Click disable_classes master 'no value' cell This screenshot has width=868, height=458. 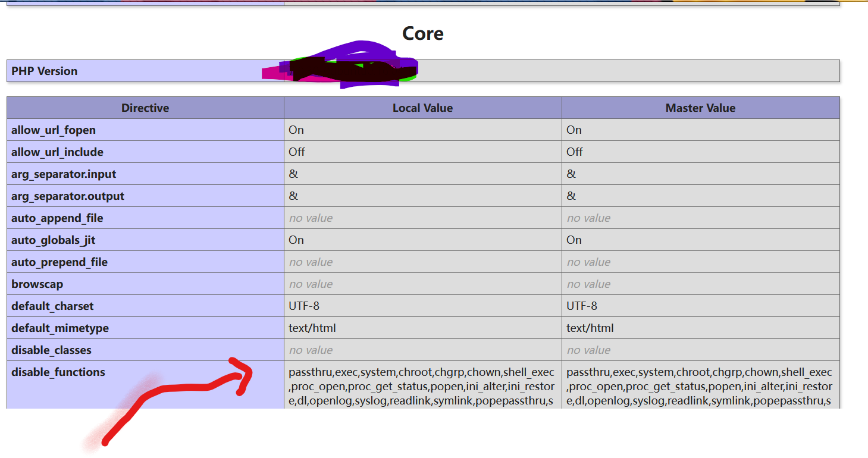701,350
